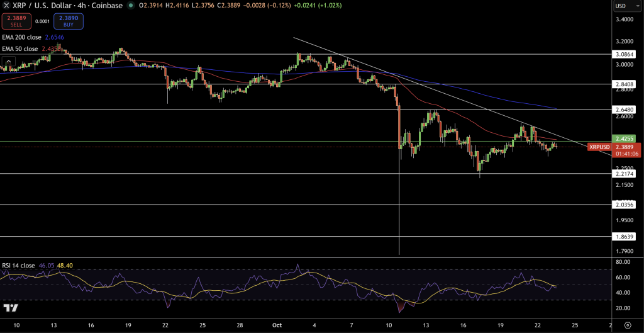644x333 pixels.
Task: Select the EMA 200 close indicator legend
Action: pos(23,38)
